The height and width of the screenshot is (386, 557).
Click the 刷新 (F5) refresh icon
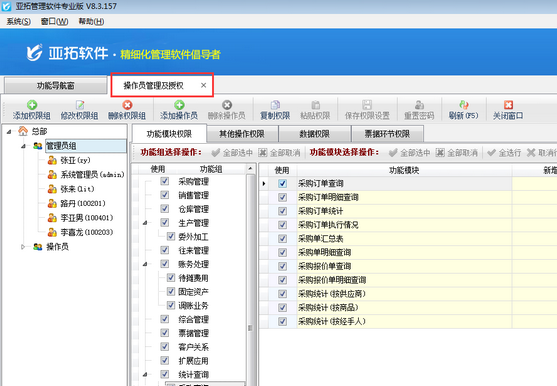tap(464, 105)
